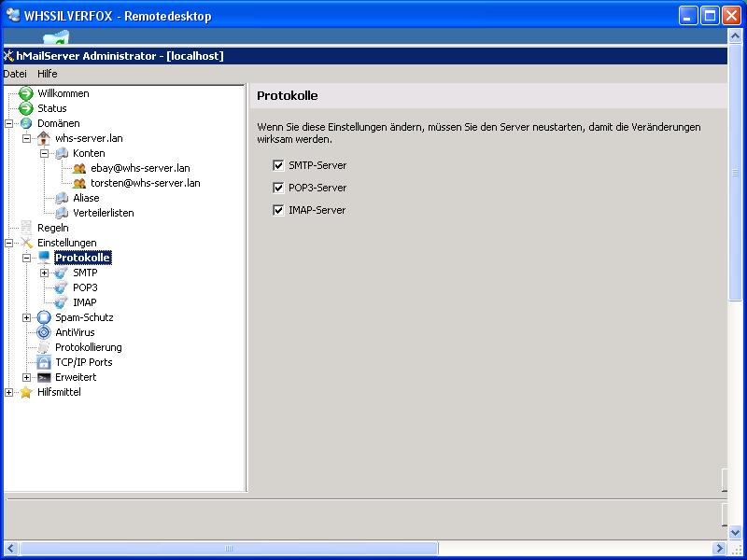Expand the Erweitert node
747x560 pixels.
(x=27, y=377)
